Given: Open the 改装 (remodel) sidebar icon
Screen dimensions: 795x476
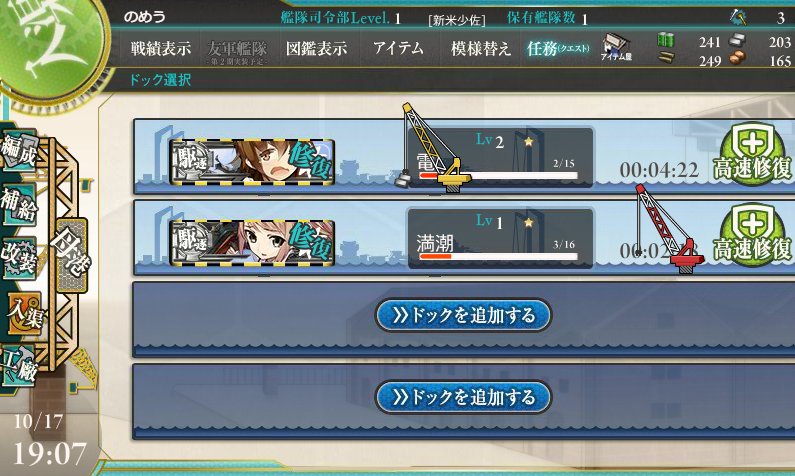Looking at the screenshot, I should coord(19,258).
